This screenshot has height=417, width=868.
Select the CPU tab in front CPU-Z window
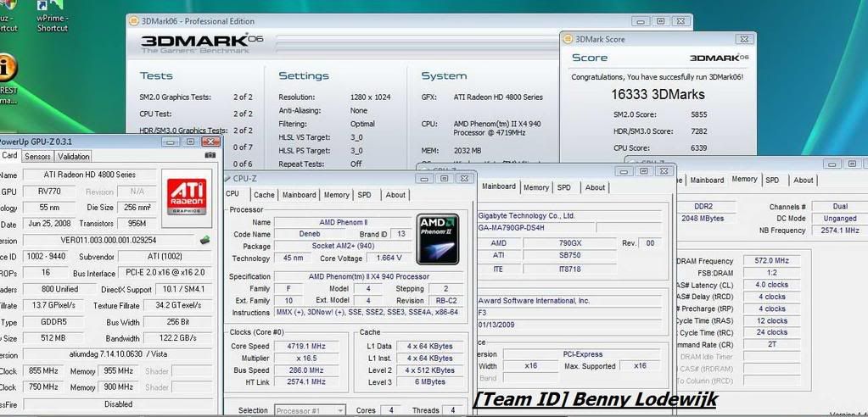232,193
